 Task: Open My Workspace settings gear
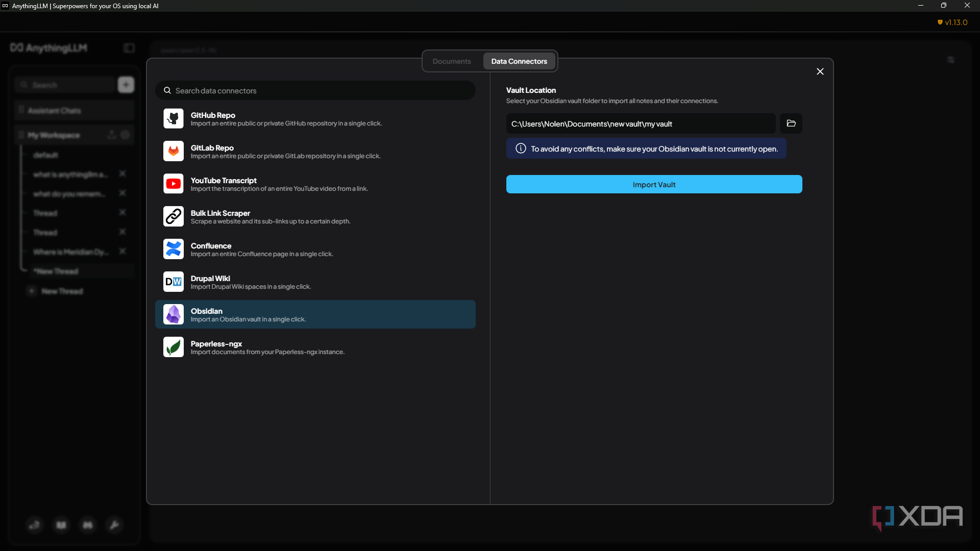pyautogui.click(x=125, y=135)
